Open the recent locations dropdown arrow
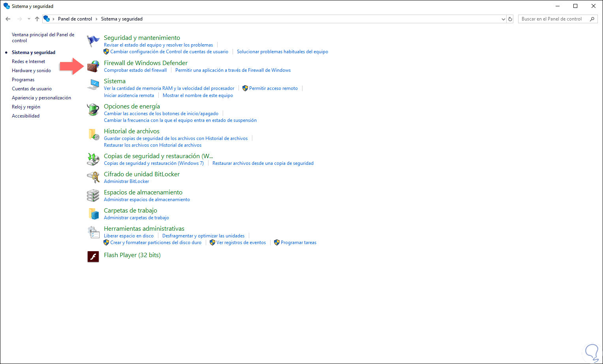The height and width of the screenshot is (364, 603). [29, 19]
